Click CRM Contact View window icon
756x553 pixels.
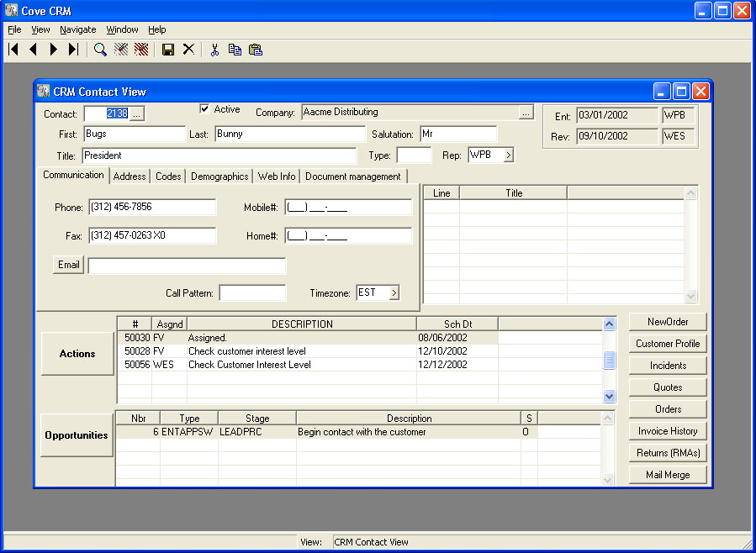point(44,91)
